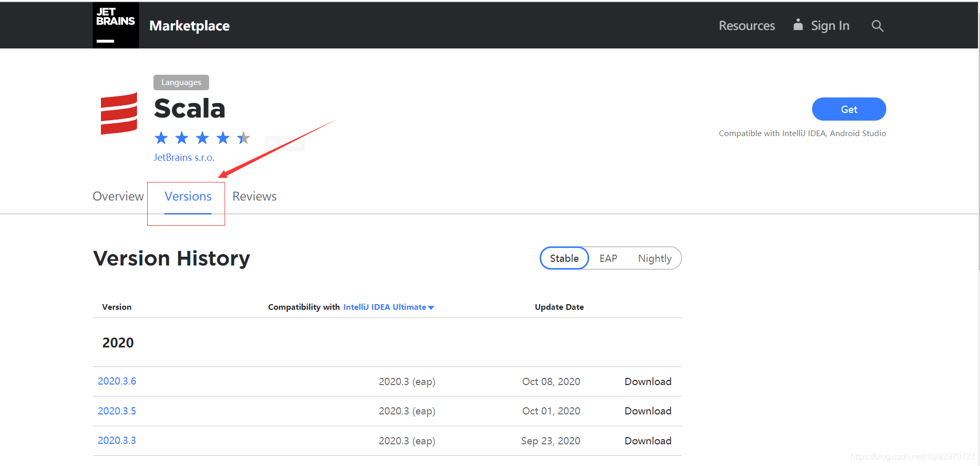This screenshot has height=466, width=980.
Task: Click the Scala plugin logo
Action: click(119, 113)
